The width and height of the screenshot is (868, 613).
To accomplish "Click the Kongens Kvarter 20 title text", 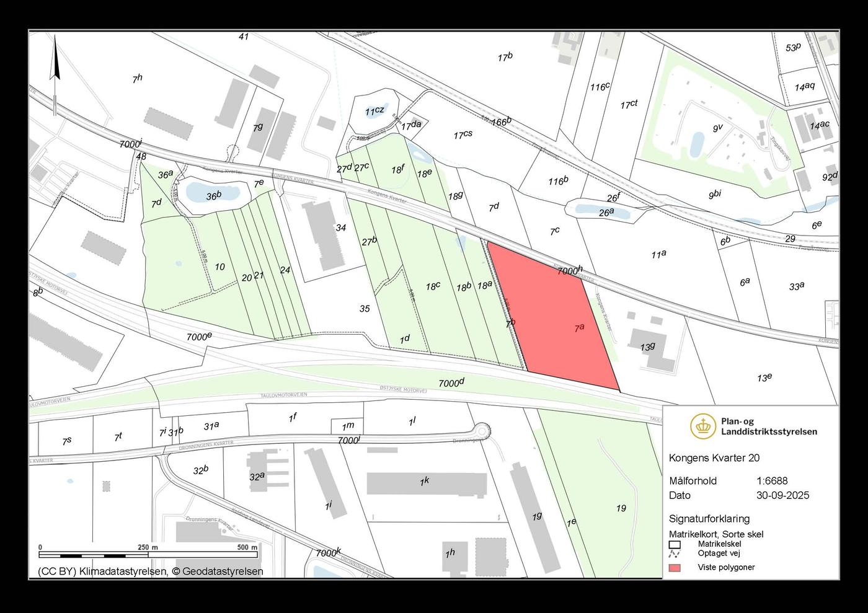I will coord(714,458).
